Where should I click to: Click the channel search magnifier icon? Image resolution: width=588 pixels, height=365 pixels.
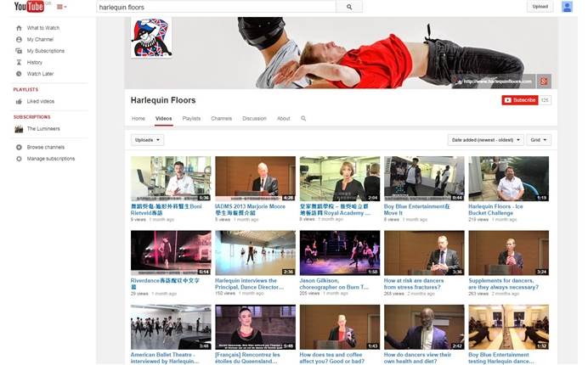point(303,119)
